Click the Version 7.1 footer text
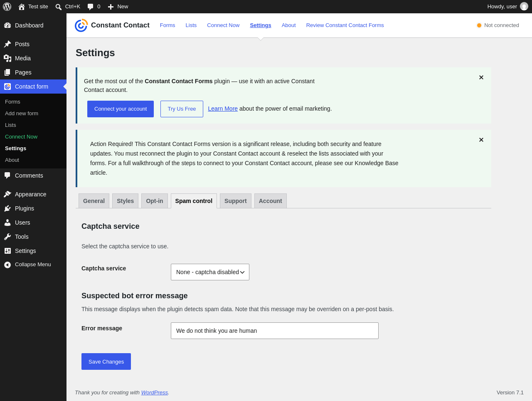 (x=510, y=393)
